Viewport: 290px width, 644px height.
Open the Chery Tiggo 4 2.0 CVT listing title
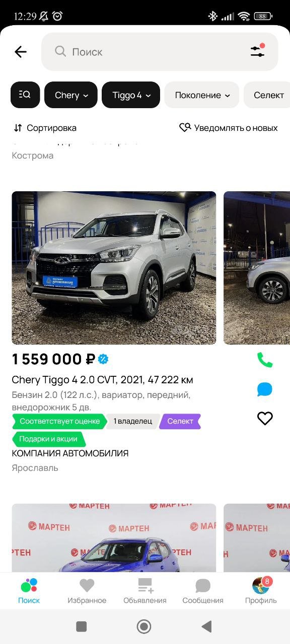103,380
